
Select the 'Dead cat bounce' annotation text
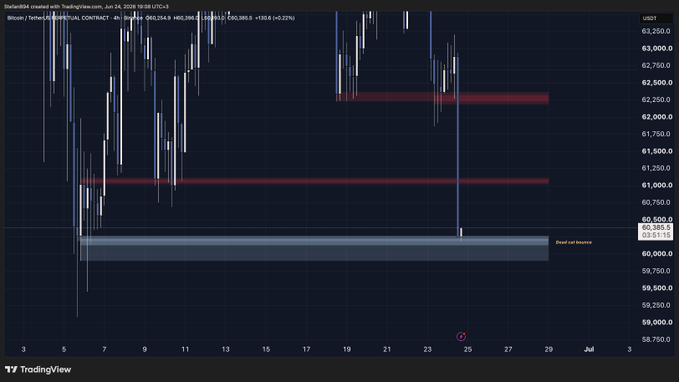pyautogui.click(x=573, y=242)
